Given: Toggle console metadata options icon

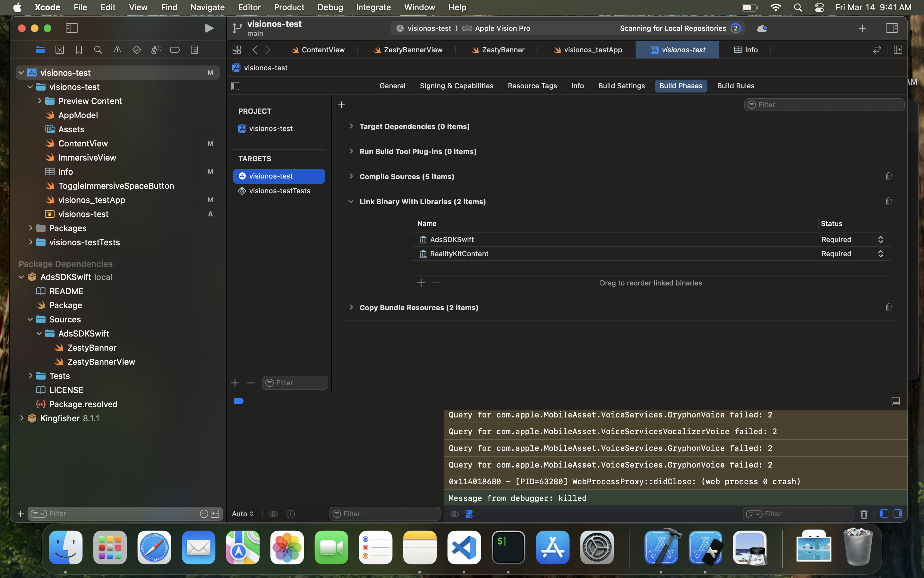Looking at the screenshot, I should coord(469,514).
